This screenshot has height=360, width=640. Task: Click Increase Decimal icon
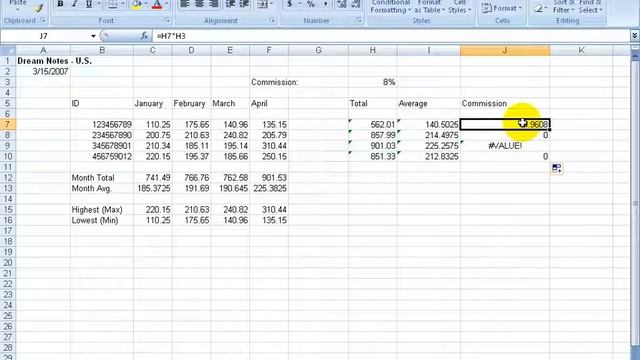click(342, 4)
